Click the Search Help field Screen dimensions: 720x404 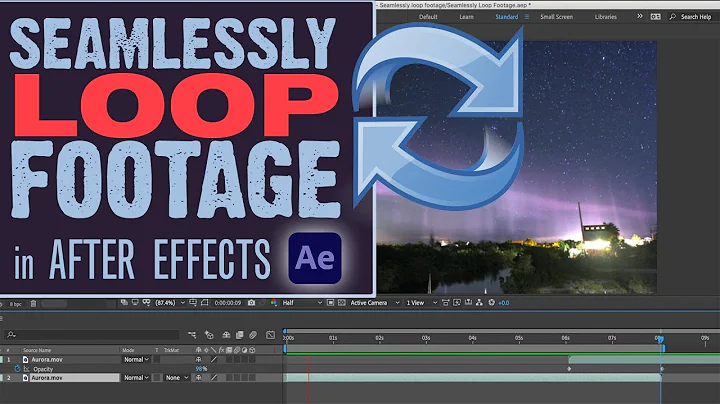(692, 17)
